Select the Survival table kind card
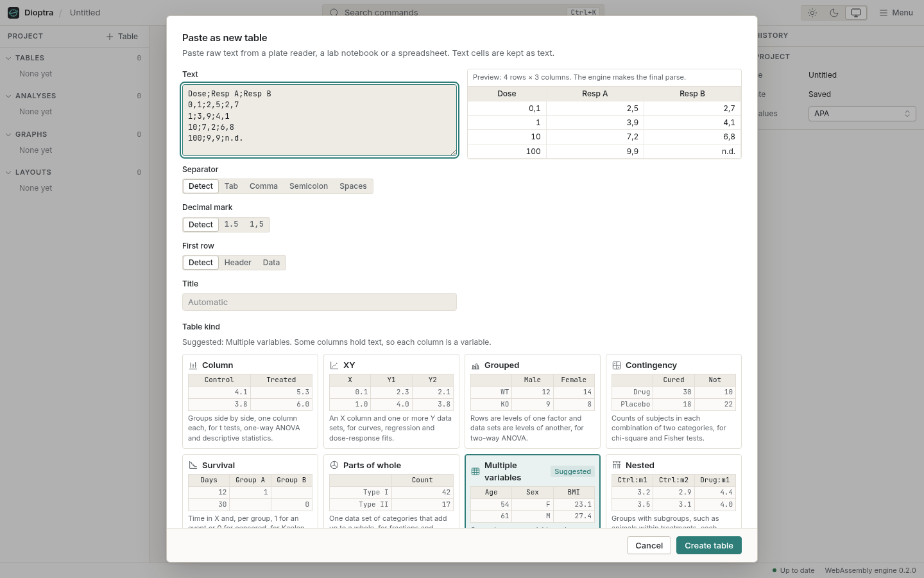924x578 pixels. 250,491
